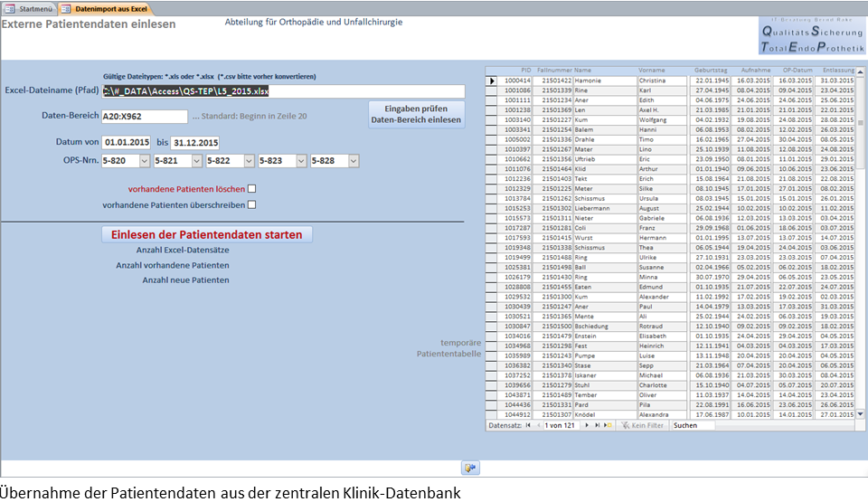Switch to the Startmenü tab
The height and width of the screenshot is (502, 868).
29,9
